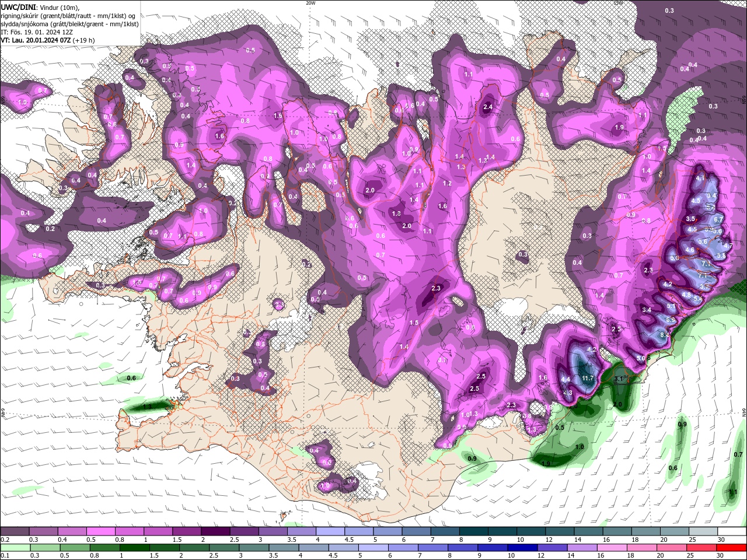Click the 4.1 value atop the eastern band
747x560 pixels.
(x=701, y=178)
